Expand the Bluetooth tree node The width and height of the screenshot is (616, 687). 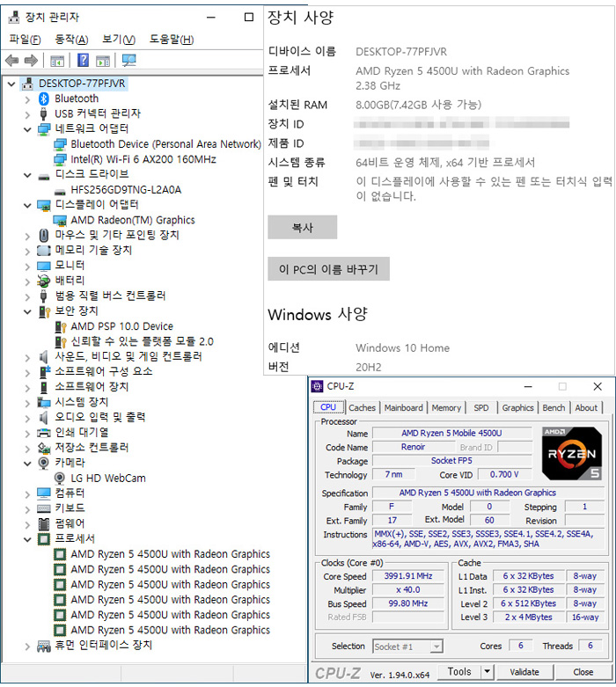tap(27, 99)
